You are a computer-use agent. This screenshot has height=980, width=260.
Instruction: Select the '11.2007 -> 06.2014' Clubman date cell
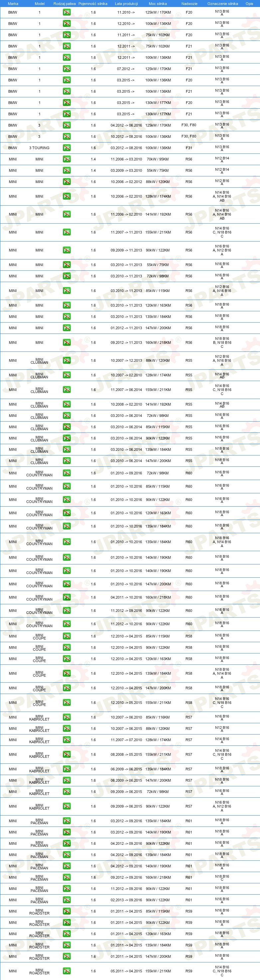tap(126, 390)
